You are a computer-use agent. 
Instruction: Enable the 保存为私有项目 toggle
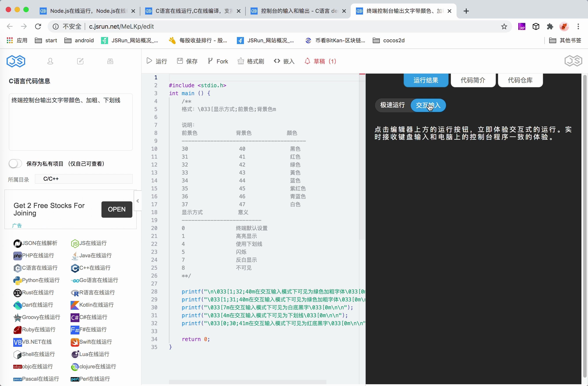(15, 163)
